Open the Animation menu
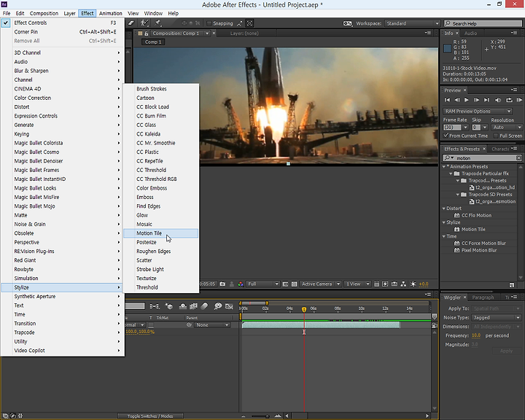525x420 pixels. [x=111, y=13]
